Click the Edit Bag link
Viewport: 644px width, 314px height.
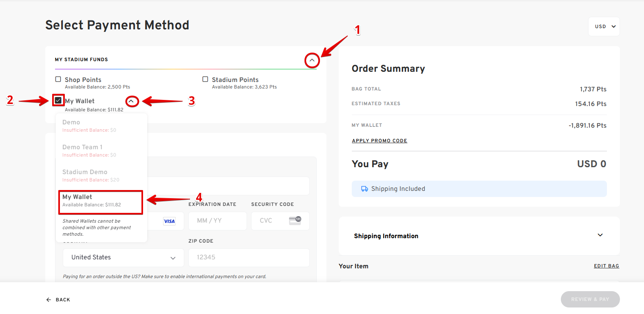point(606,266)
